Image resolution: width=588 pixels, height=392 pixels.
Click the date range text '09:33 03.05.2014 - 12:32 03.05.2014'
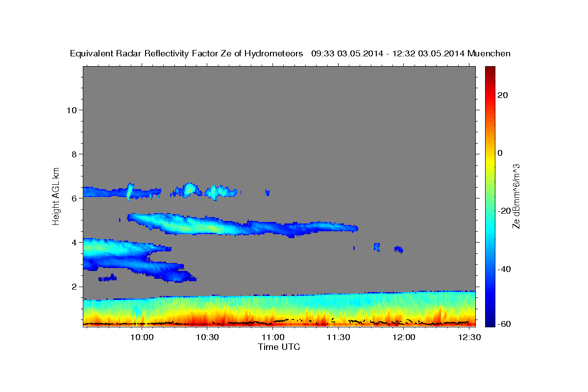point(388,54)
